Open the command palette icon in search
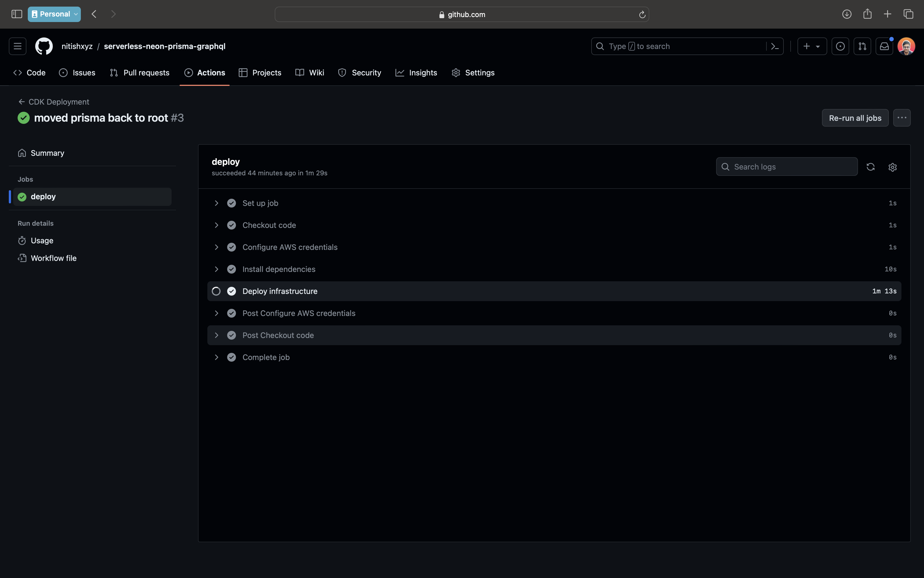Viewport: 924px width, 578px height. (775, 46)
